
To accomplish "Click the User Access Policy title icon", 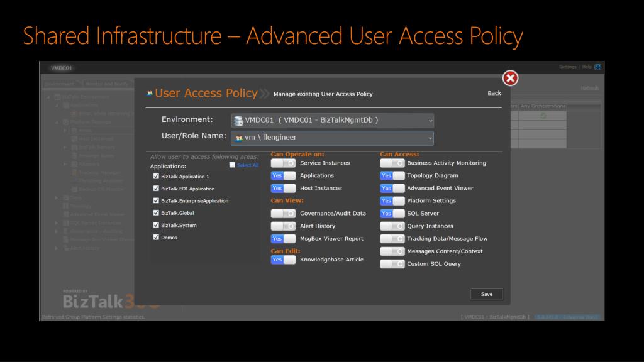I will pyautogui.click(x=150, y=94).
